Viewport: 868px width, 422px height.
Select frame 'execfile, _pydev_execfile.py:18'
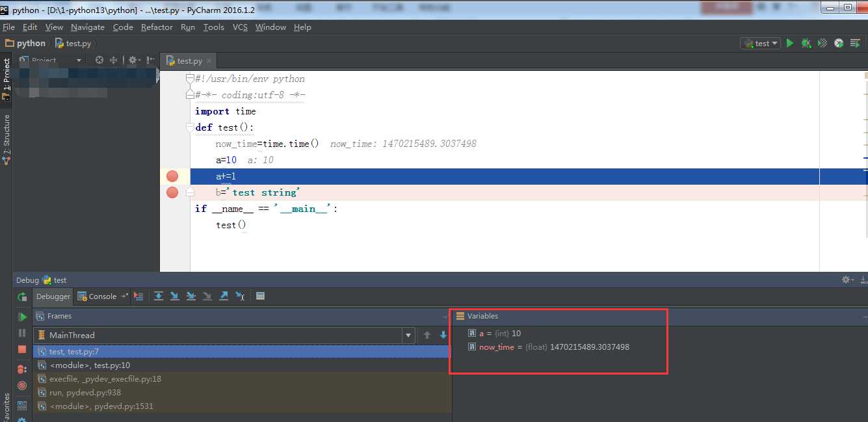tap(241, 379)
